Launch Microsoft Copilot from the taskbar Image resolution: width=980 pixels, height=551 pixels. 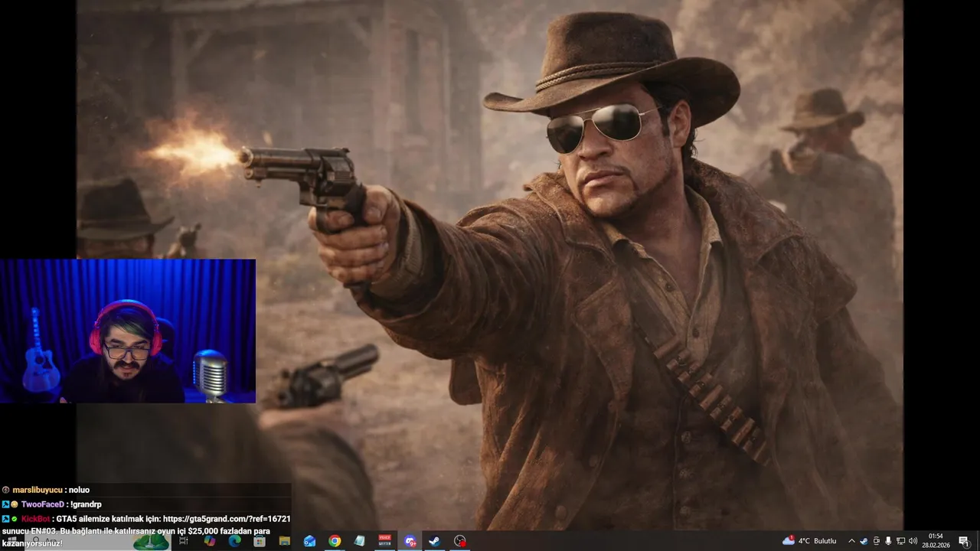point(209,541)
